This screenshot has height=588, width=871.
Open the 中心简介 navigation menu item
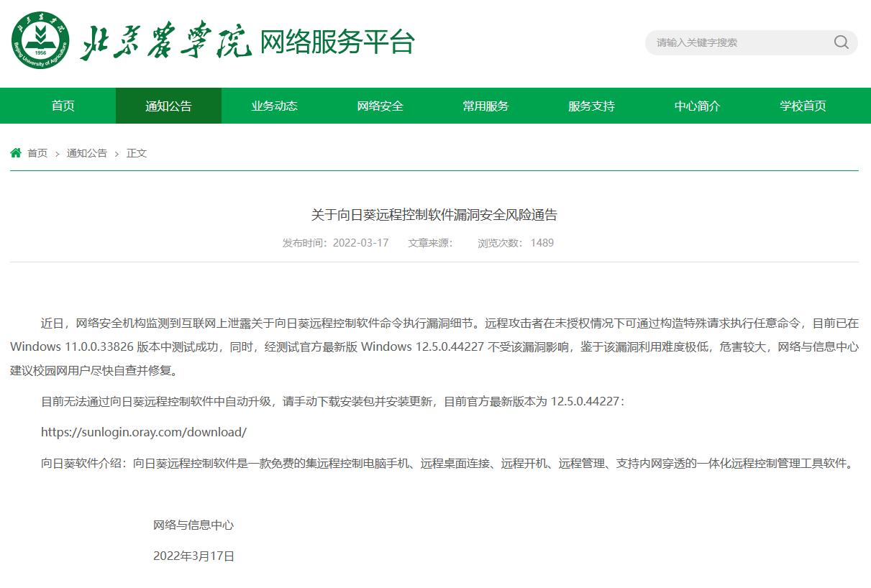coord(696,106)
